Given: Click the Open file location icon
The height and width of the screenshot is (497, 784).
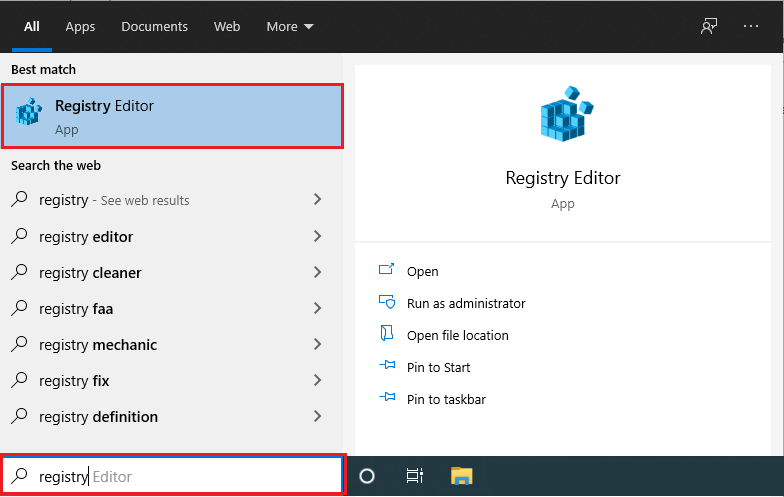Looking at the screenshot, I should coord(387,335).
